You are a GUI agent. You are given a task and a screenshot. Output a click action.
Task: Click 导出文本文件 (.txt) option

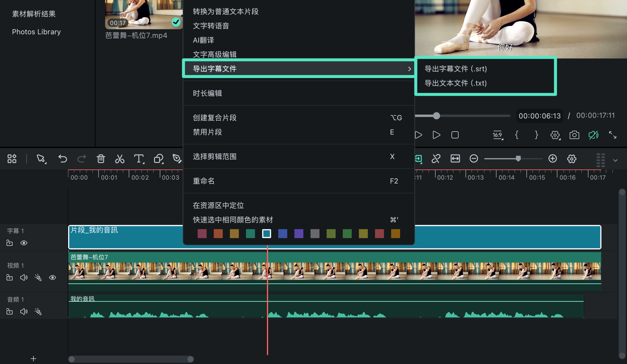point(456,83)
